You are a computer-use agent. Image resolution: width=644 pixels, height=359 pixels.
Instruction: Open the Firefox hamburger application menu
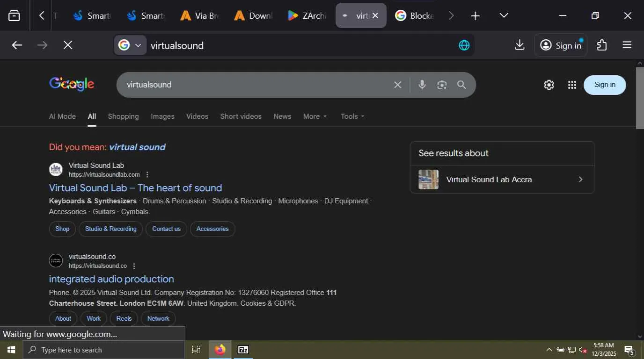[x=627, y=45]
